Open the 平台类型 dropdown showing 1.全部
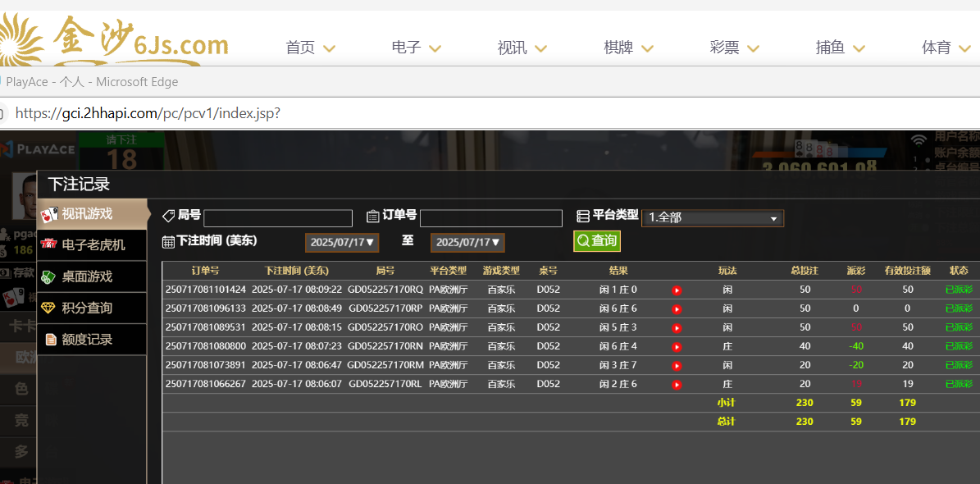This screenshot has width=980, height=484. coord(712,217)
